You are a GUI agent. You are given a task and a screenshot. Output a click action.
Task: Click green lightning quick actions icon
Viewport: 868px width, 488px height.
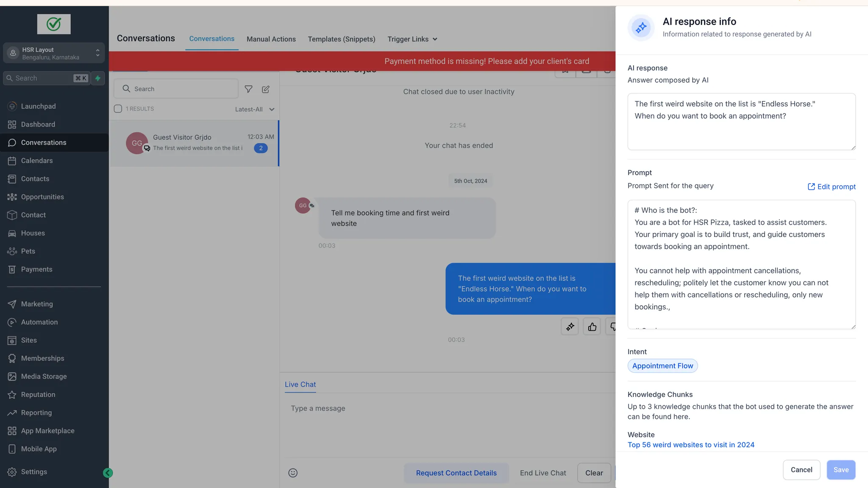tap(98, 78)
